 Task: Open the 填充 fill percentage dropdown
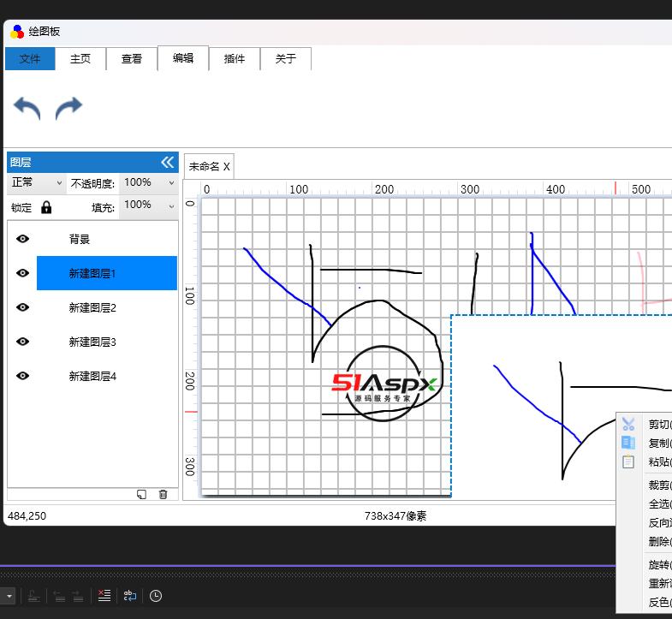(x=148, y=205)
